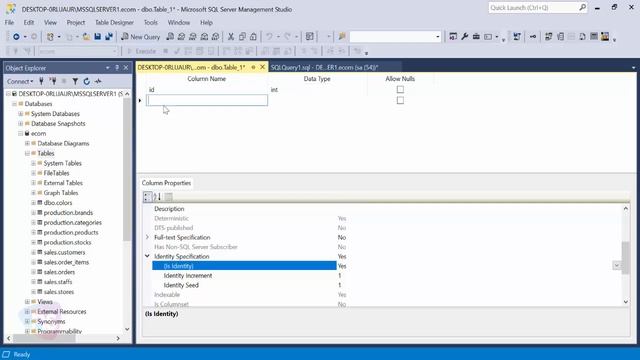Close the Object Explorer panel
640x360 pixels.
126,68
